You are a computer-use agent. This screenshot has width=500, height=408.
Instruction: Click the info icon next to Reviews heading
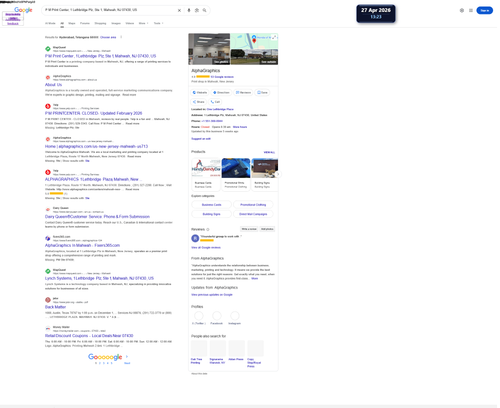coord(208,229)
